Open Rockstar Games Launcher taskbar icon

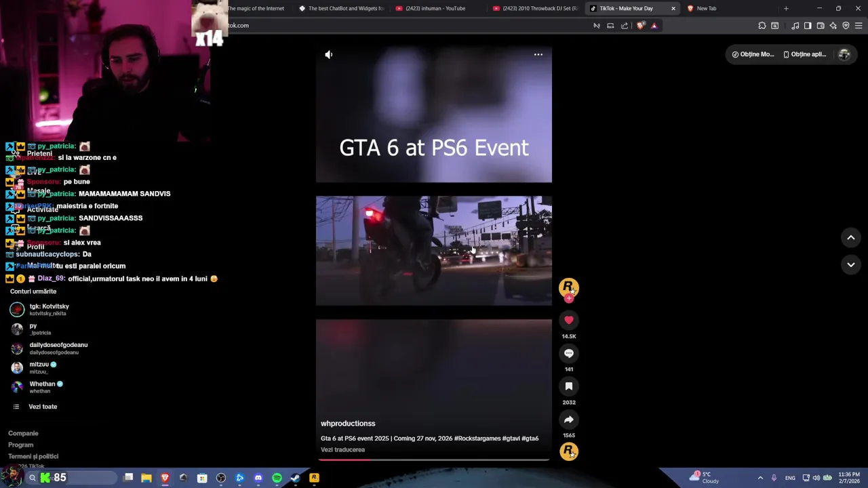coord(314,478)
